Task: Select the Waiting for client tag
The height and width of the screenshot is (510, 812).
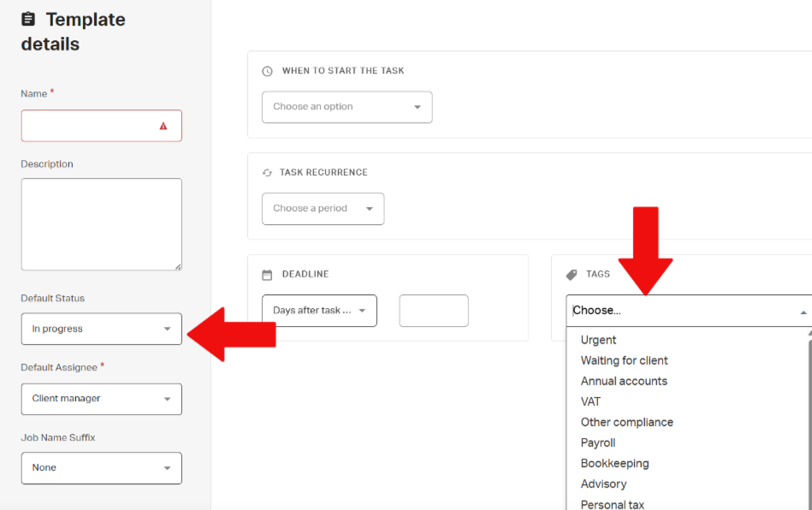Action: tap(624, 360)
